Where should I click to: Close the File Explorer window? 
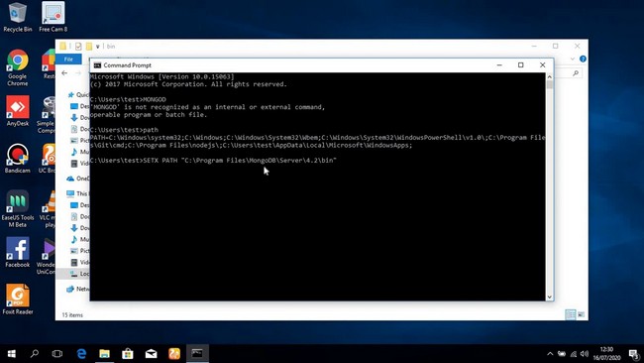pyautogui.click(x=577, y=46)
